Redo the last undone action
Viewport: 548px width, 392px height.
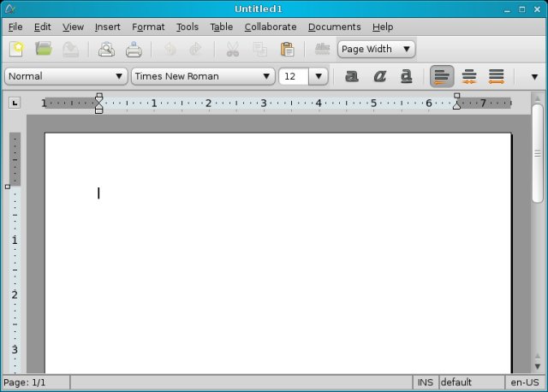click(195, 49)
